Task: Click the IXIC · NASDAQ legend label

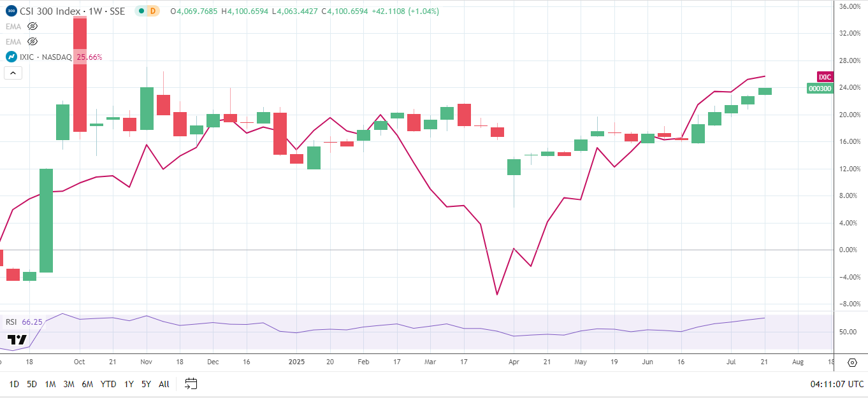Action: pos(46,57)
